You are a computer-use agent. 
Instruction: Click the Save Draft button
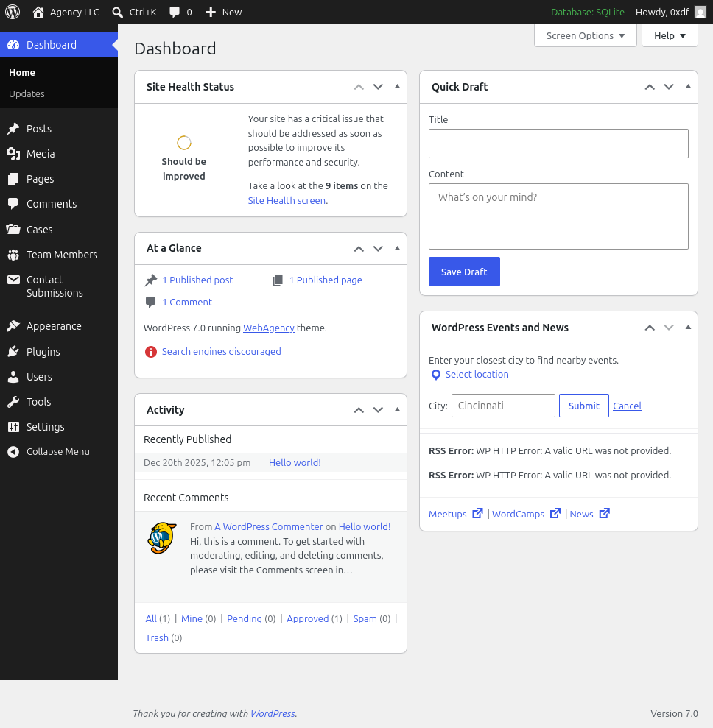(x=464, y=272)
